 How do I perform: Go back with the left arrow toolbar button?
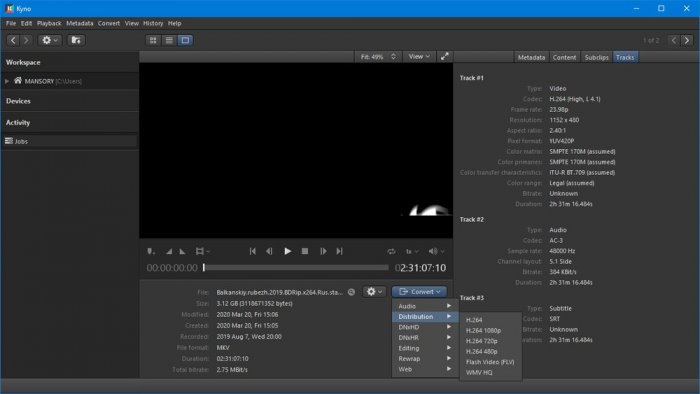pos(13,40)
